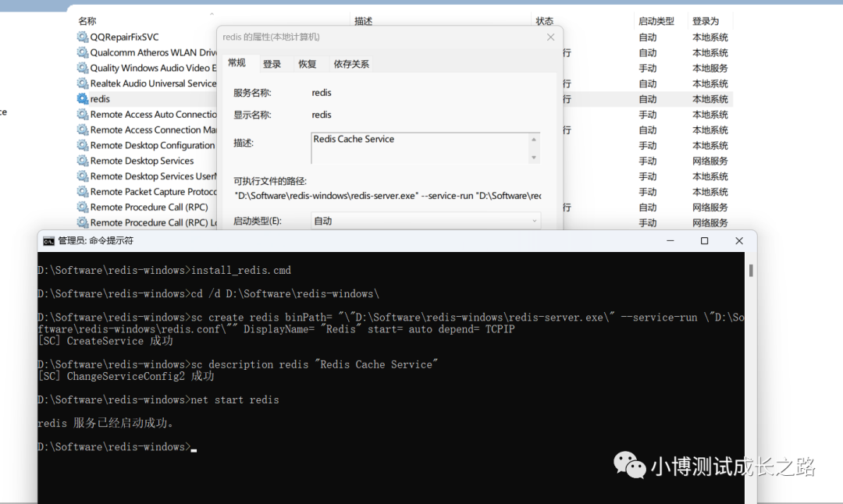Select the QQRepairFixSVC service row
Viewport: 843px width, 504px height.
124,37
